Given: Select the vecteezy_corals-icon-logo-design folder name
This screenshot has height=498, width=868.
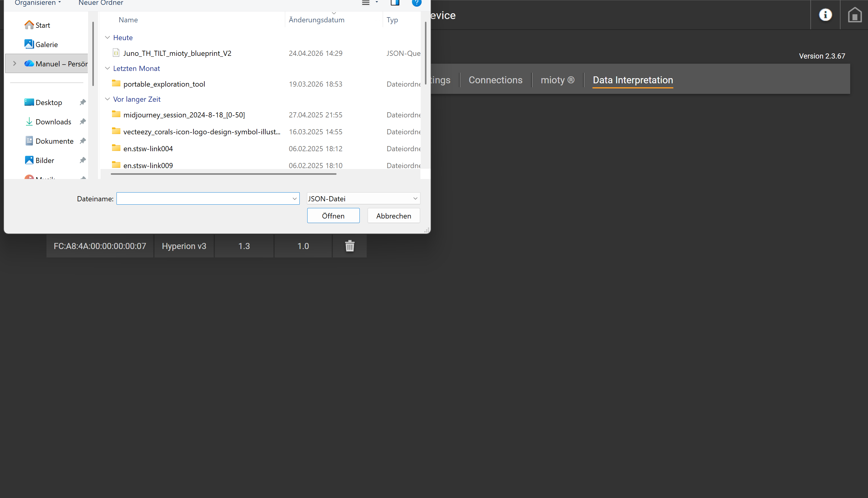Looking at the screenshot, I should (202, 132).
